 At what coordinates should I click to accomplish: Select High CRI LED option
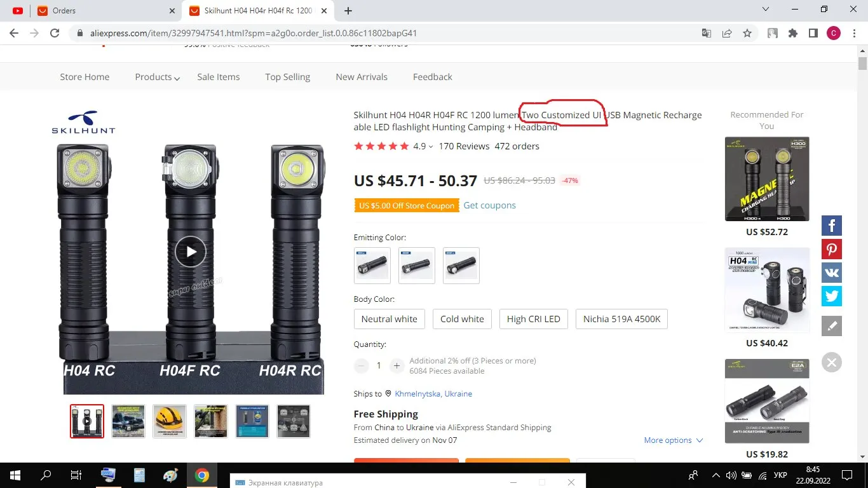click(x=534, y=319)
